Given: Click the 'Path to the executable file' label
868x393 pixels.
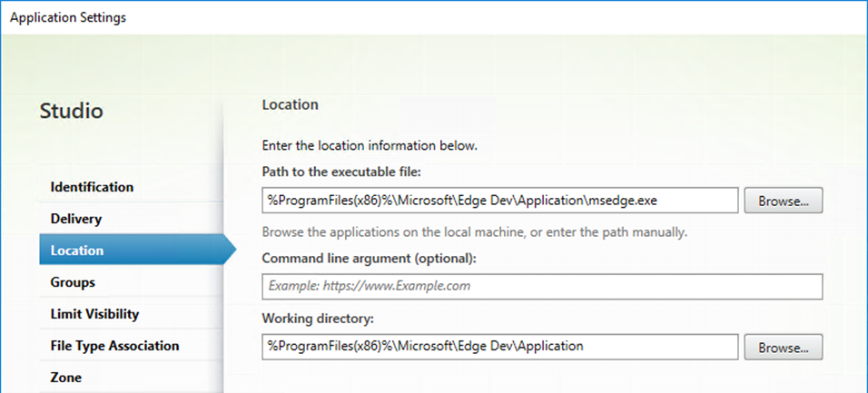Looking at the screenshot, I should (341, 172).
